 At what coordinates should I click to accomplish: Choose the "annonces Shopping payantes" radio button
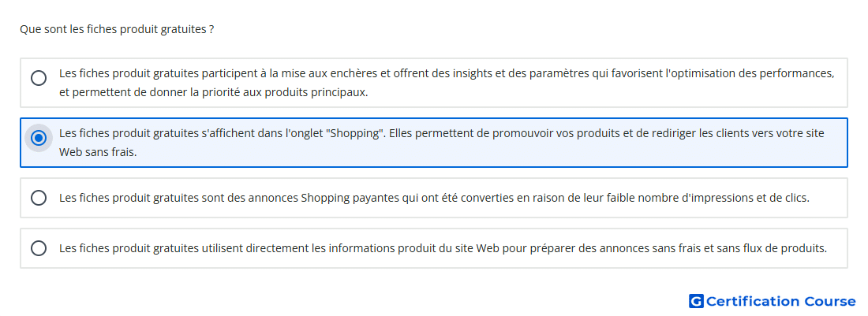(x=38, y=198)
